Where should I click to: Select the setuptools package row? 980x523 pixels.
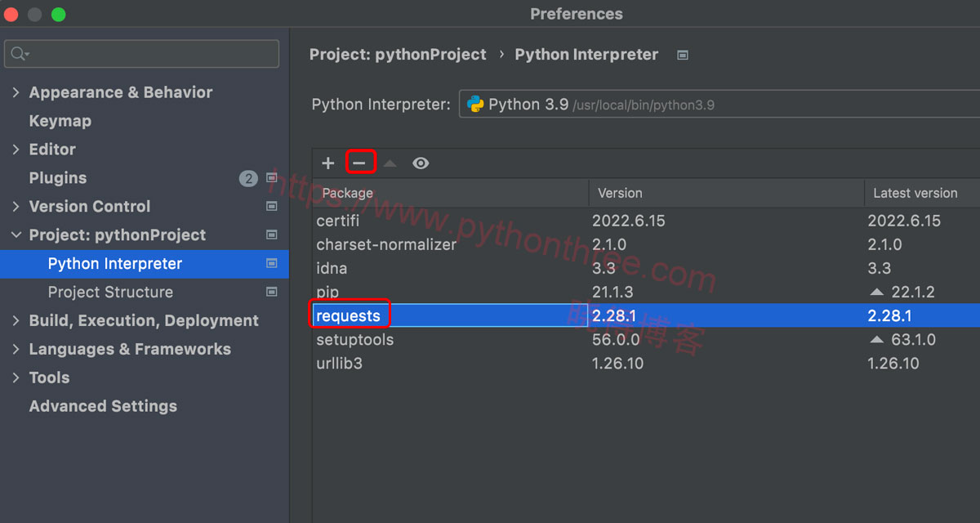646,339
